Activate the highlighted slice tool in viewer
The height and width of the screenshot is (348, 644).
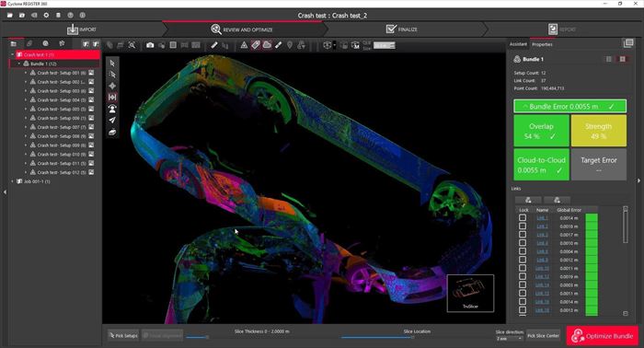point(112,98)
